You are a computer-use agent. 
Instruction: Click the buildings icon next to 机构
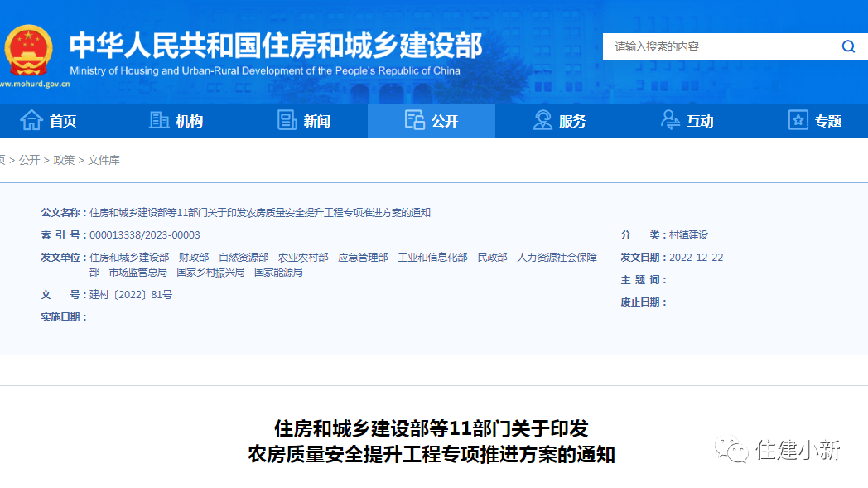(157, 120)
